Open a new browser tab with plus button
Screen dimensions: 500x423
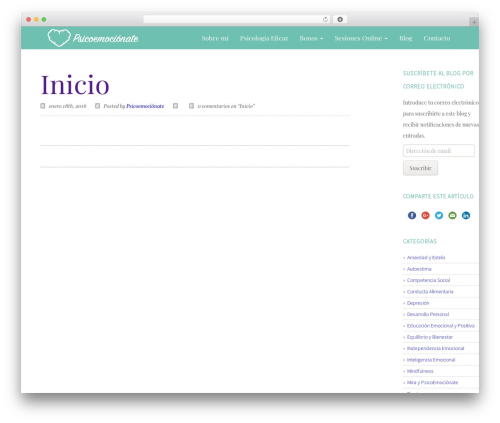(474, 22)
